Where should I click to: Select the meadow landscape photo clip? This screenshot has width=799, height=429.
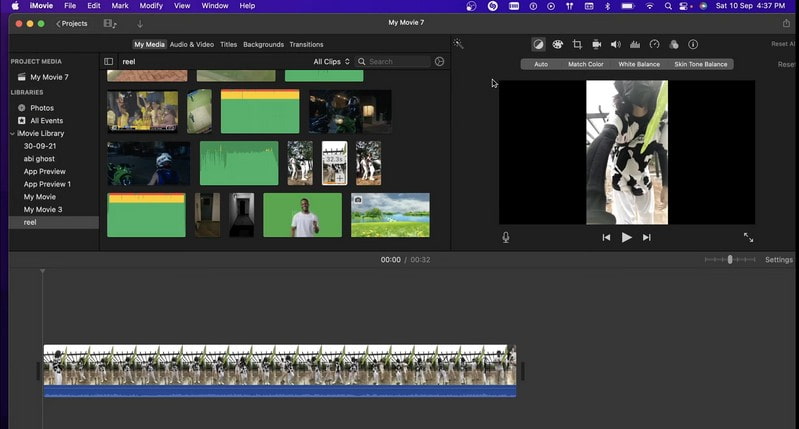tap(390, 215)
